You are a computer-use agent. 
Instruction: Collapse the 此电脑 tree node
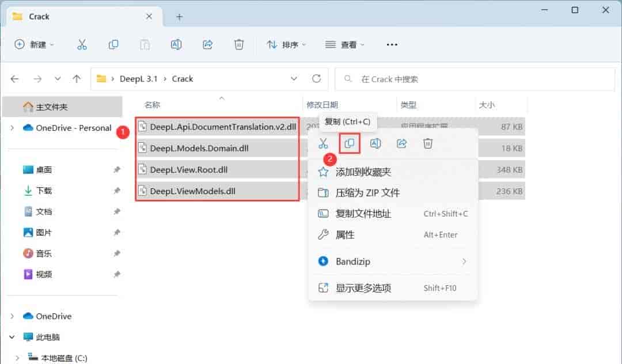pyautogui.click(x=12, y=337)
